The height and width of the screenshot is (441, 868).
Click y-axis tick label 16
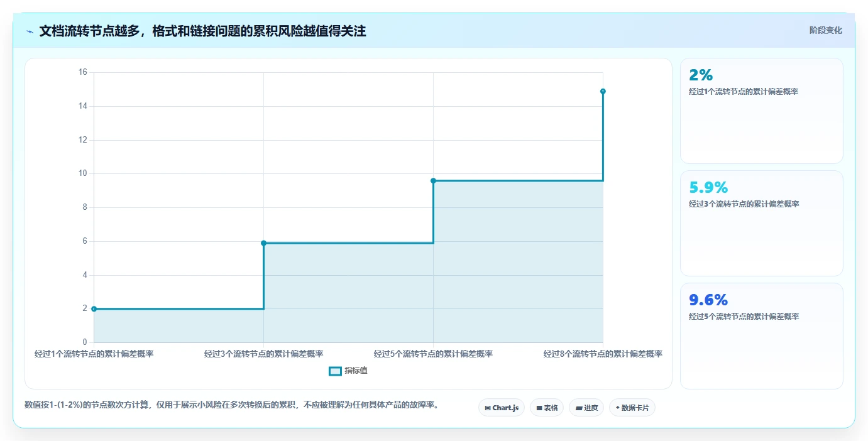tap(82, 72)
